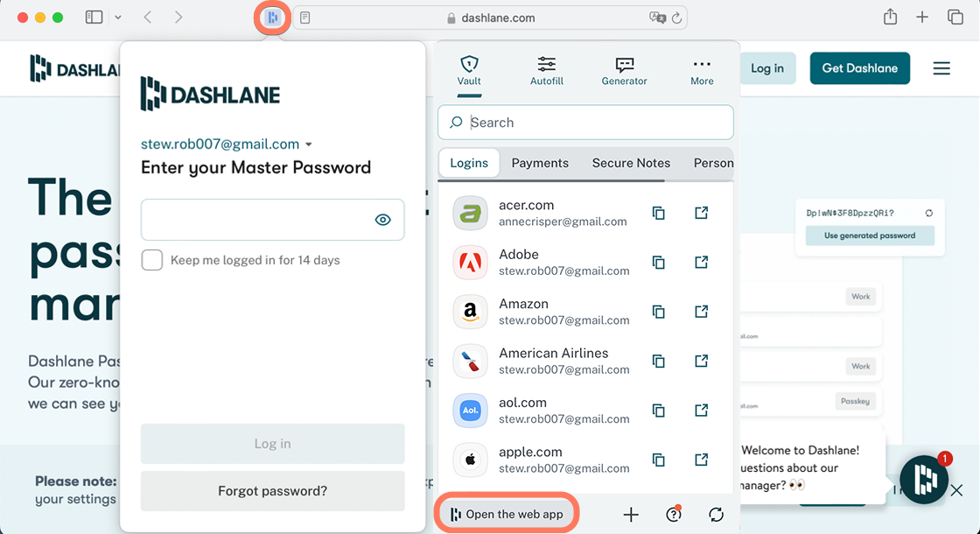Select the Logins category tab
Screen dimensions: 980x534
469,163
